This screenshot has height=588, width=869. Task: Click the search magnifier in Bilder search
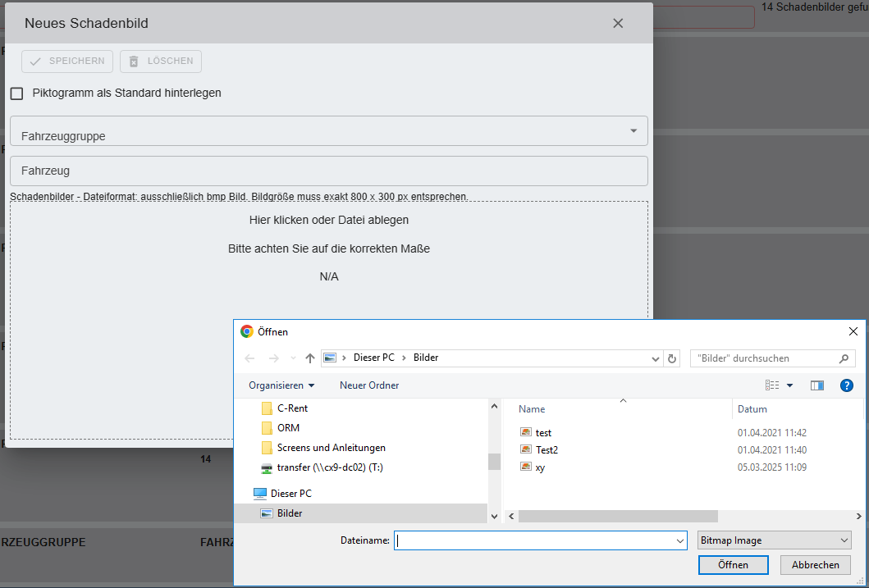click(844, 358)
